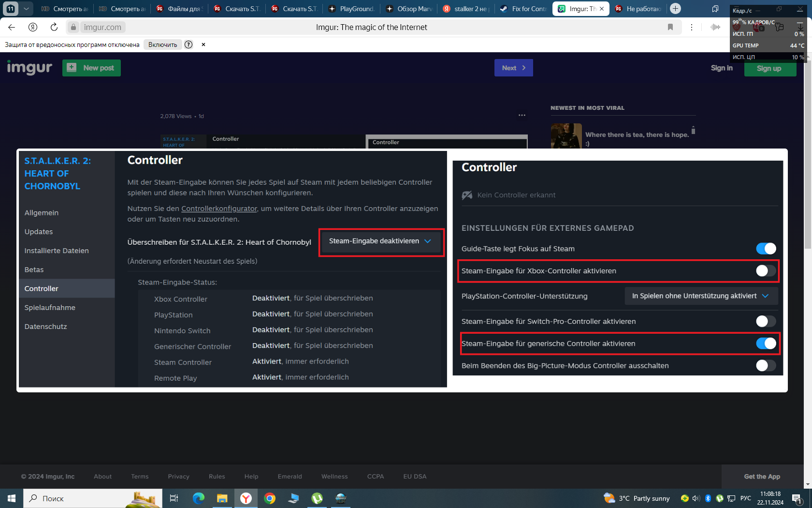Open the Privacy footer link
Viewport: 812px width, 508px height.
(x=179, y=477)
